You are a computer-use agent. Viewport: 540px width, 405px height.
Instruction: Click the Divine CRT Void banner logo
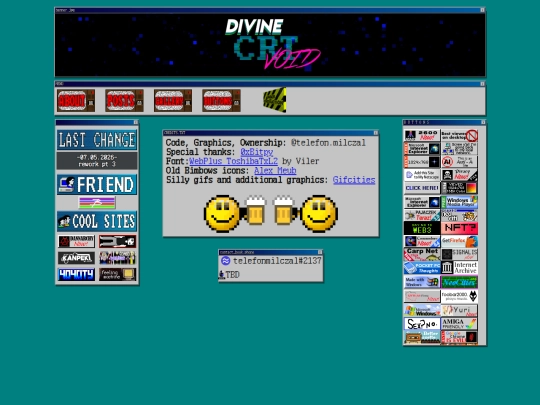coord(272,44)
